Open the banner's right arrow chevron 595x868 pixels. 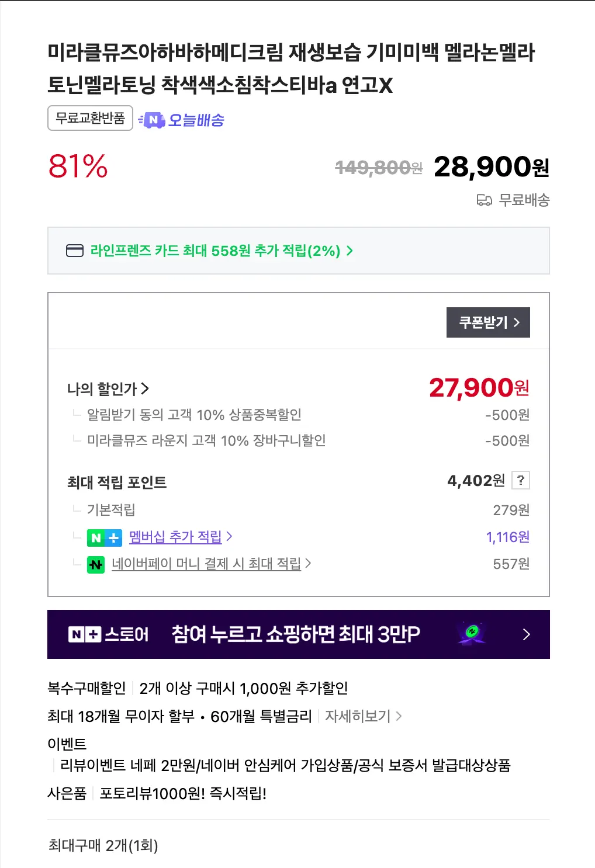pos(526,634)
